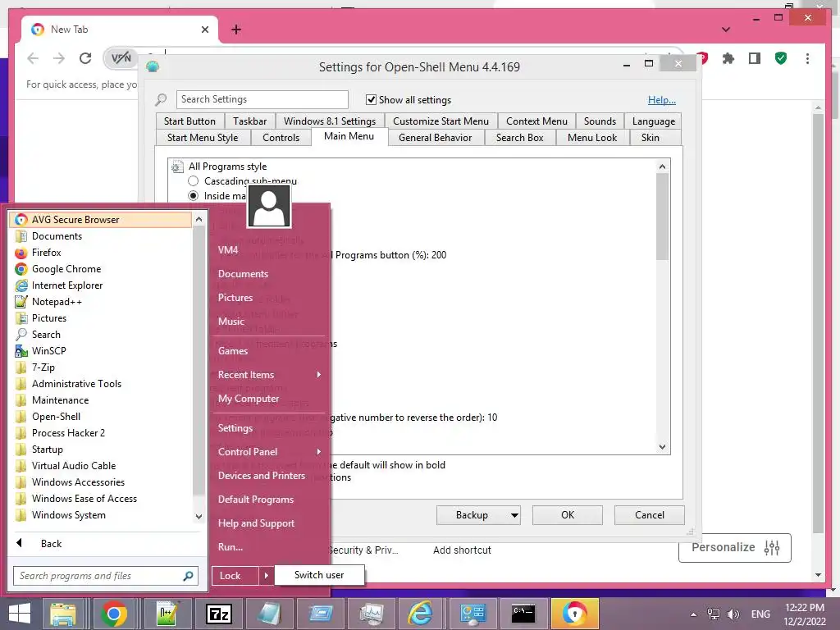The width and height of the screenshot is (840, 630).
Task: Click the settings list scrollbar down arrow
Action: point(662,447)
